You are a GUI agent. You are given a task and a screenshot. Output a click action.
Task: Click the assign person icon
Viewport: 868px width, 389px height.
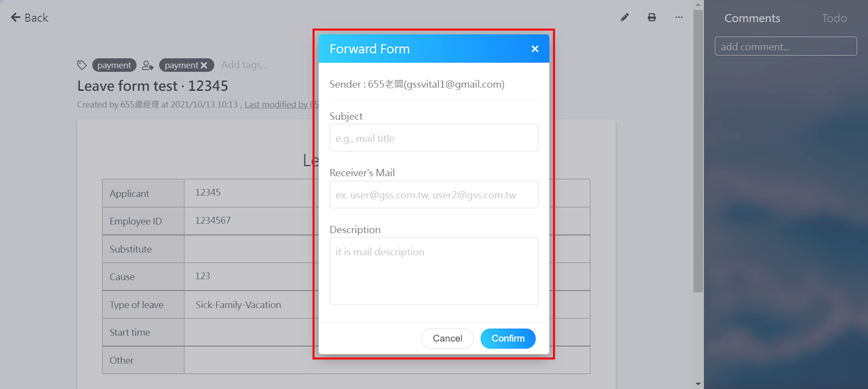coord(147,65)
